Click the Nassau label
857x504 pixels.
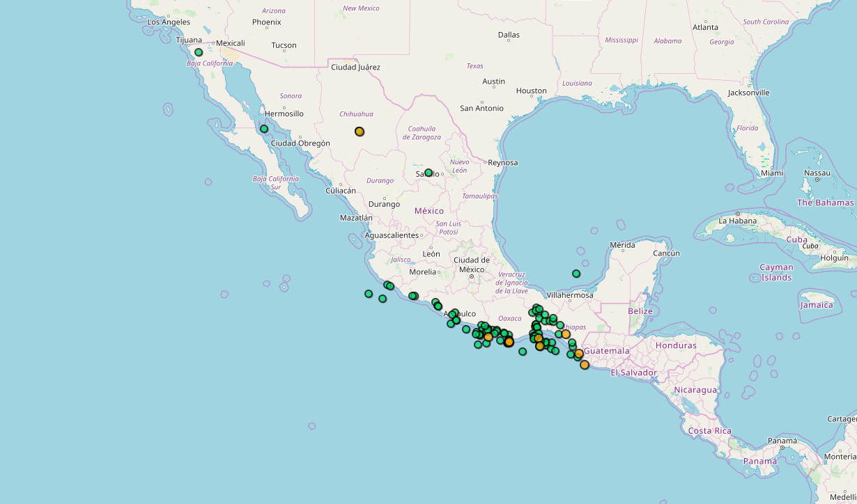coord(817,173)
